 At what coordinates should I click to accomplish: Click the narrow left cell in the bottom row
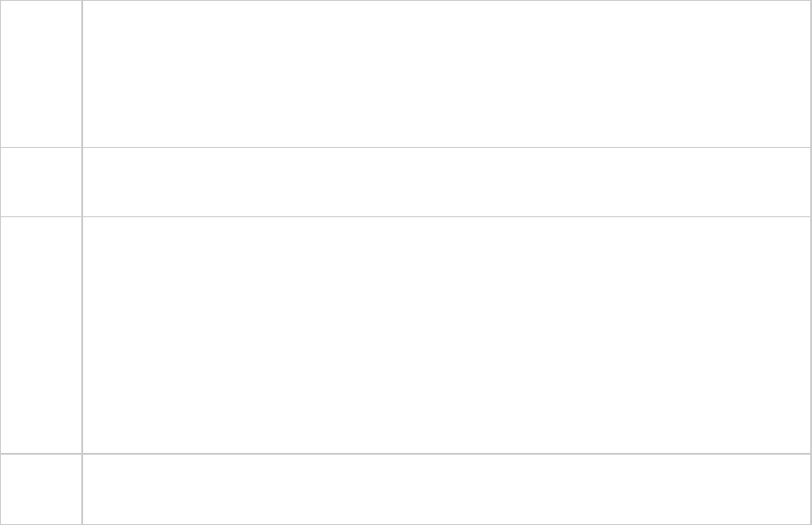coord(41,489)
